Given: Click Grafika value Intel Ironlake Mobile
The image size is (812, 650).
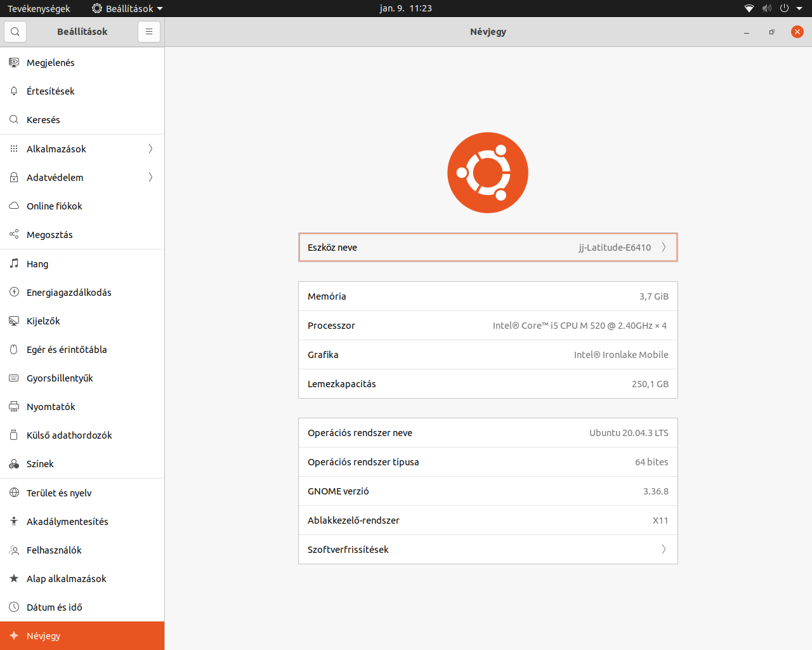Looking at the screenshot, I should pyautogui.click(x=621, y=355).
